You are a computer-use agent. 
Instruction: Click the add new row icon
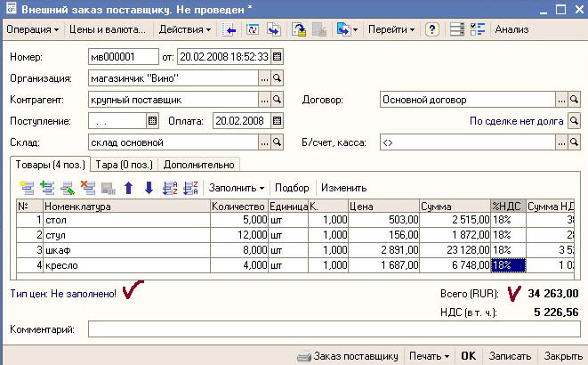[x=25, y=188]
